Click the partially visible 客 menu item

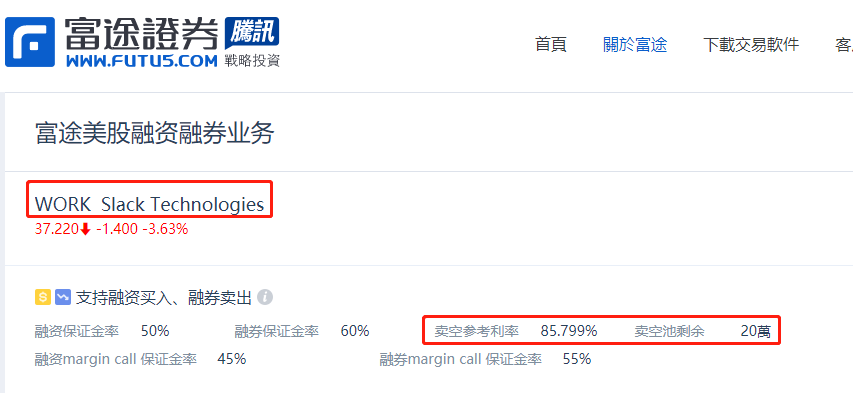tap(844, 44)
